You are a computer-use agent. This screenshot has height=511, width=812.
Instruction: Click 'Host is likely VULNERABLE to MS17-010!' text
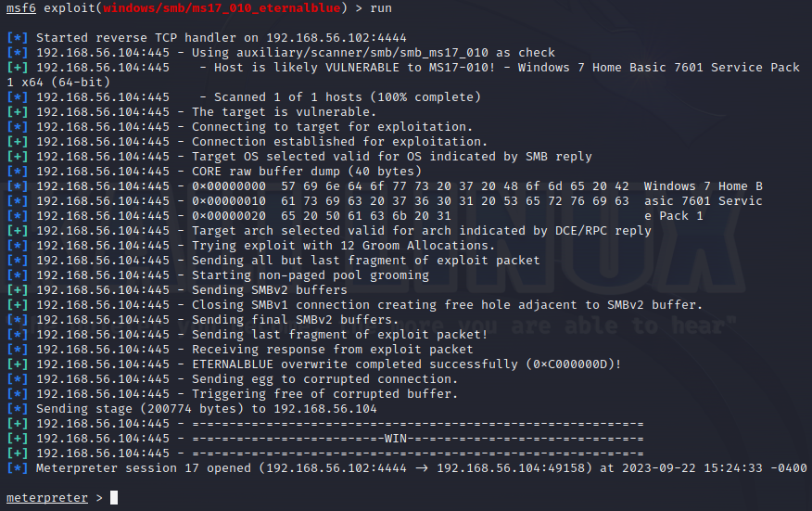click(354, 68)
